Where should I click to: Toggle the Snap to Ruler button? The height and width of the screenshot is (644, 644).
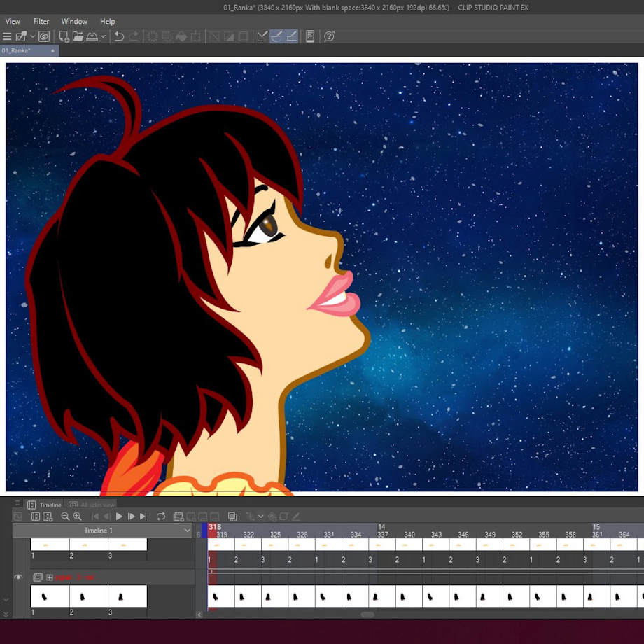262,36
